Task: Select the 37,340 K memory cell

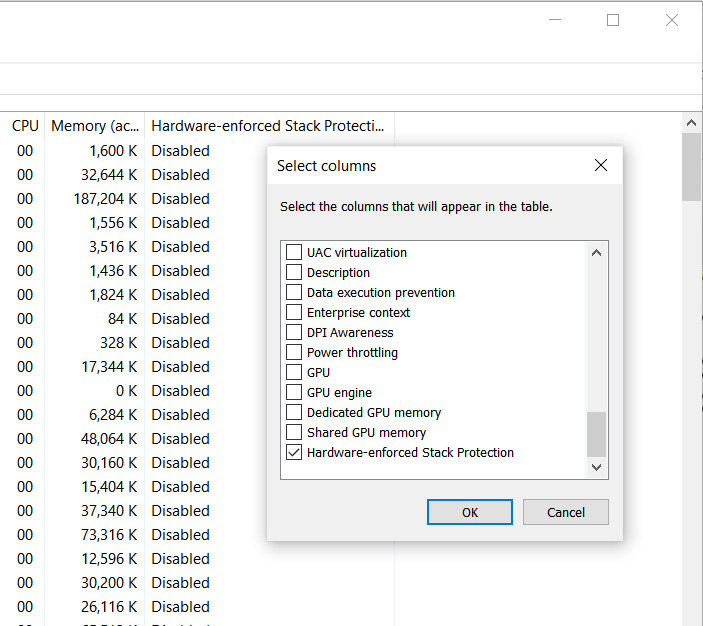Action: (109, 511)
